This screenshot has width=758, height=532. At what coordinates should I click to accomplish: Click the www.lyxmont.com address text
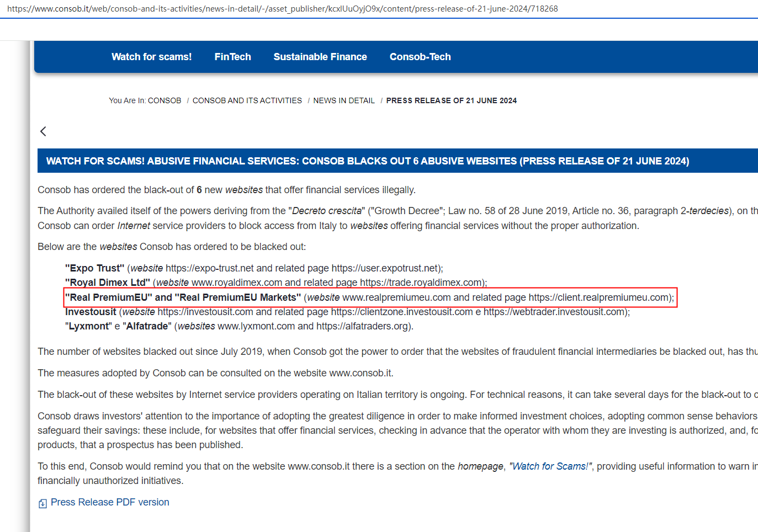click(256, 326)
